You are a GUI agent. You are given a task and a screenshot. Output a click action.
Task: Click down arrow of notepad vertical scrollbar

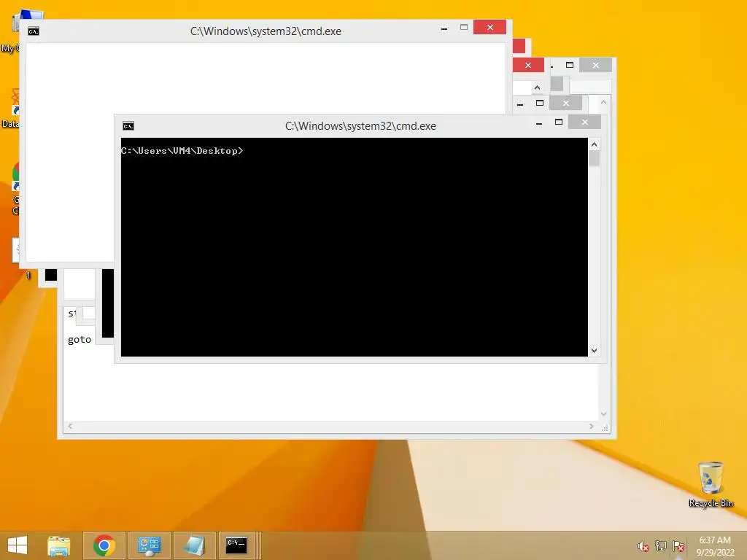(603, 414)
